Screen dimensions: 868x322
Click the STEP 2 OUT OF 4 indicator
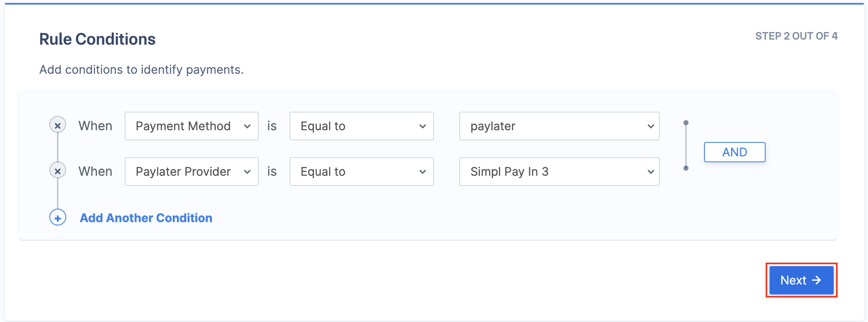(796, 36)
